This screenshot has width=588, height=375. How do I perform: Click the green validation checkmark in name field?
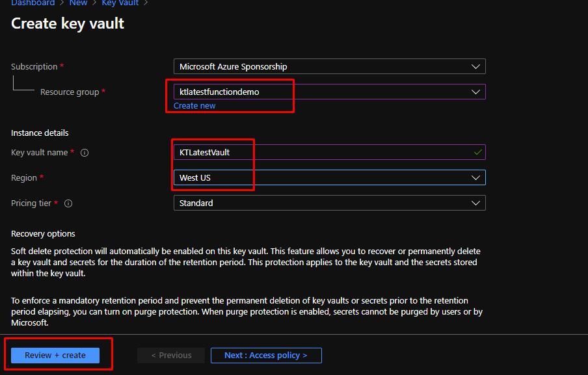477,152
